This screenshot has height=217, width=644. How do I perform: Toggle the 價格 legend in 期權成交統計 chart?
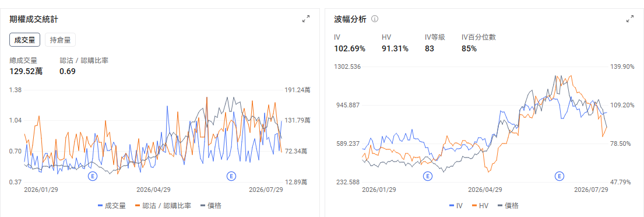pyautogui.click(x=211, y=205)
